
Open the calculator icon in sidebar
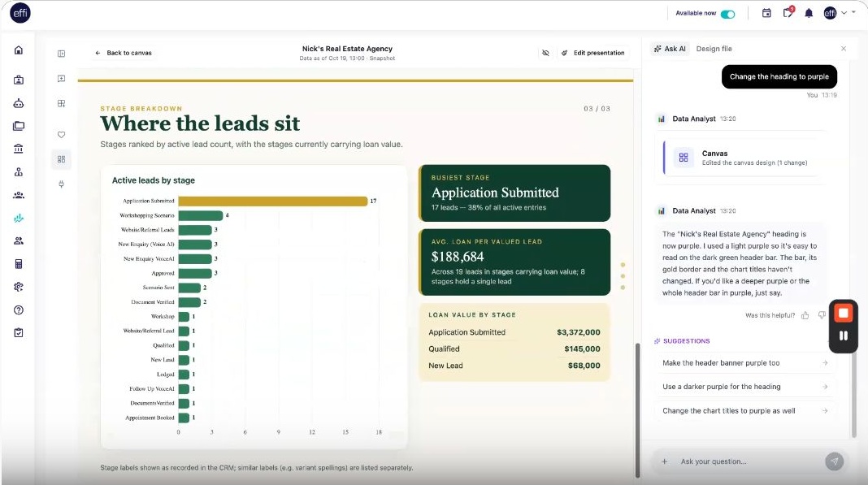click(18, 264)
